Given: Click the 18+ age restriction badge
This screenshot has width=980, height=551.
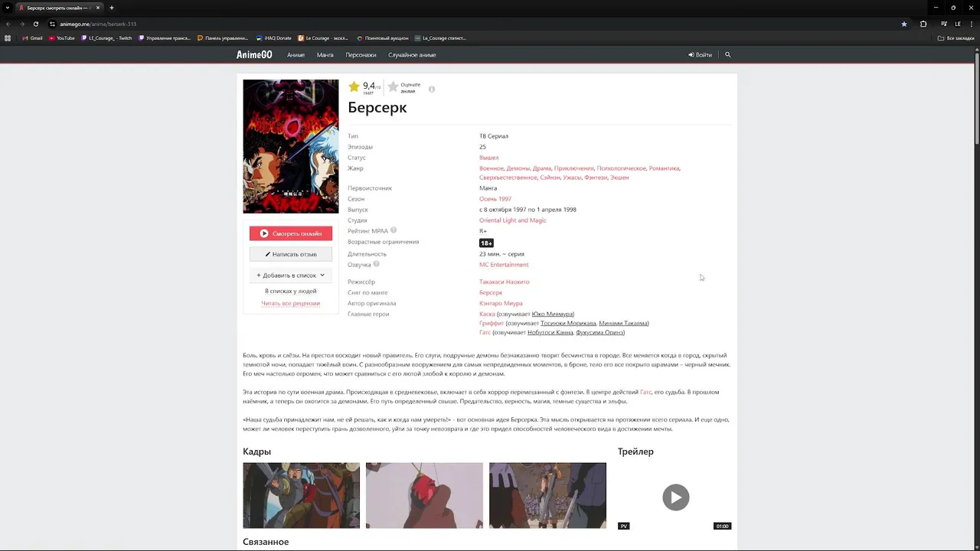Looking at the screenshot, I should click(x=486, y=243).
